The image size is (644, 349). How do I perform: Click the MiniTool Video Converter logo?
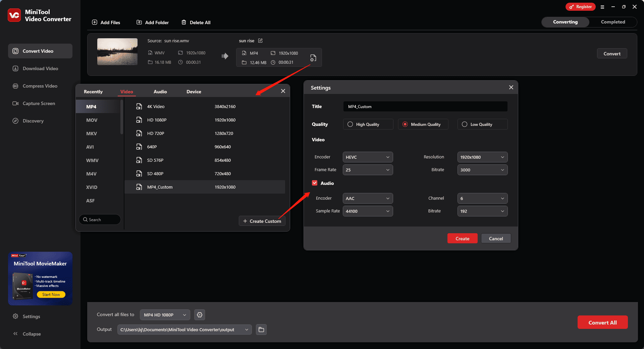[x=14, y=15]
